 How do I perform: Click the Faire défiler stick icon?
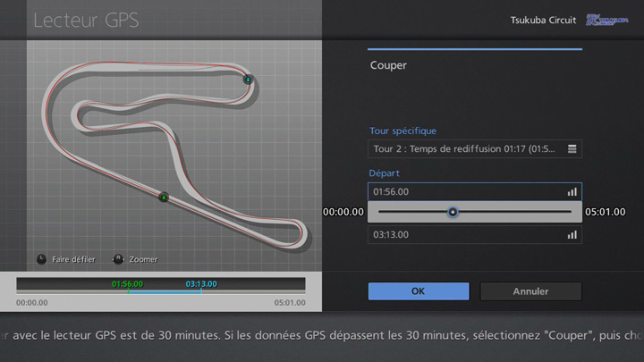pyautogui.click(x=41, y=259)
